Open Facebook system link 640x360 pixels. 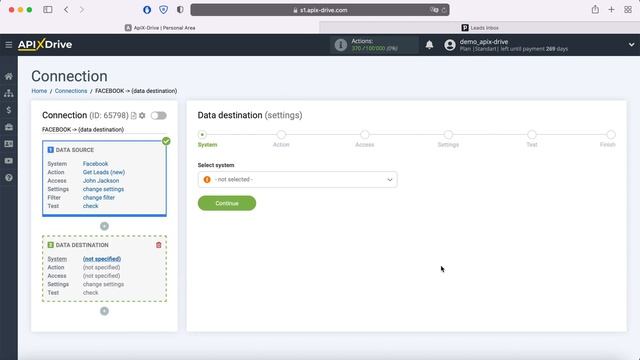click(x=96, y=164)
